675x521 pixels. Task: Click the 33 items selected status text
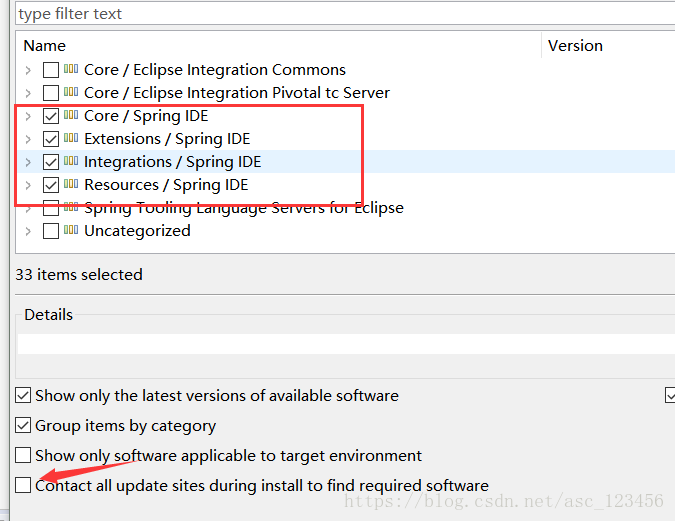coord(79,275)
